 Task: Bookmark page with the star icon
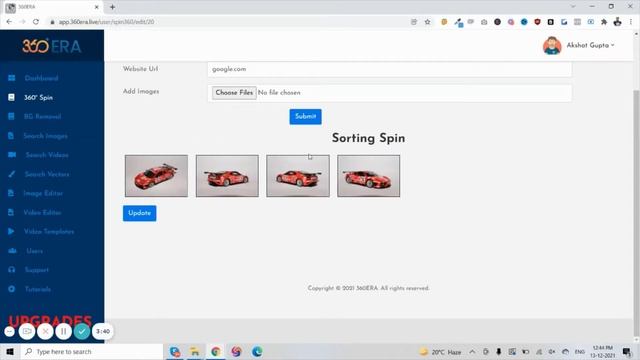(427, 22)
